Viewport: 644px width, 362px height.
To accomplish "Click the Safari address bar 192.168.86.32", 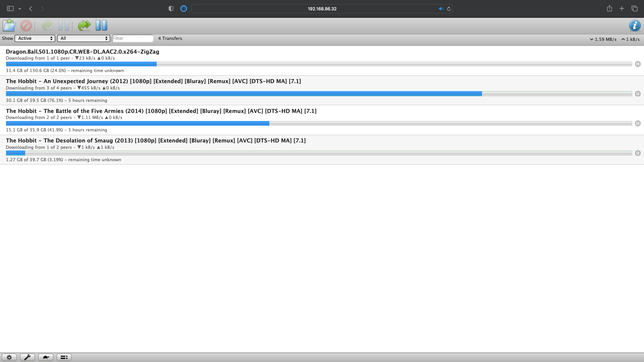I will coord(322,9).
